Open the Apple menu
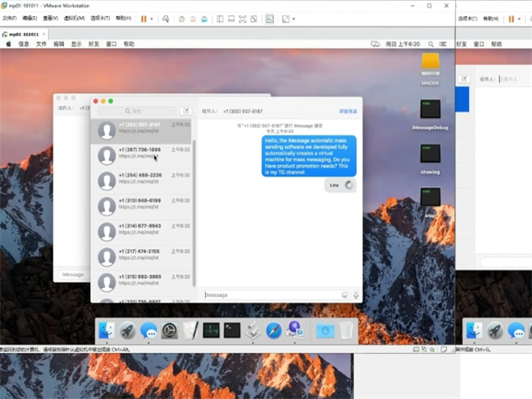 pos(8,43)
